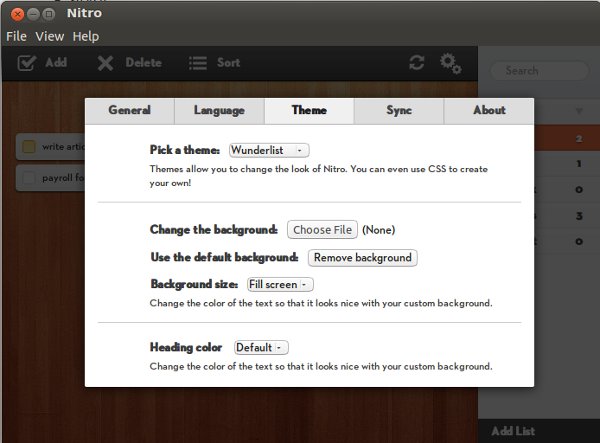Image resolution: width=600 pixels, height=443 pixels.
Task: Click the Remove background button
Action: 363,258
